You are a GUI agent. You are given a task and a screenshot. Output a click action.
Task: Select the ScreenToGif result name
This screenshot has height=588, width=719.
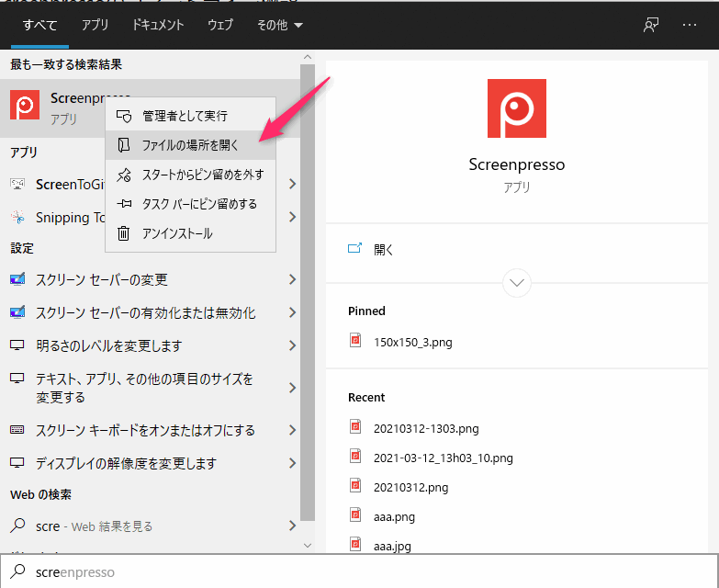(70, 185)
